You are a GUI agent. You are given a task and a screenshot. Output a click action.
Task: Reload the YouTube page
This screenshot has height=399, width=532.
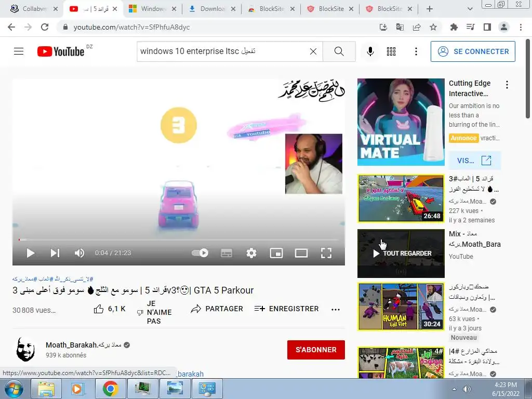[45, 27]
